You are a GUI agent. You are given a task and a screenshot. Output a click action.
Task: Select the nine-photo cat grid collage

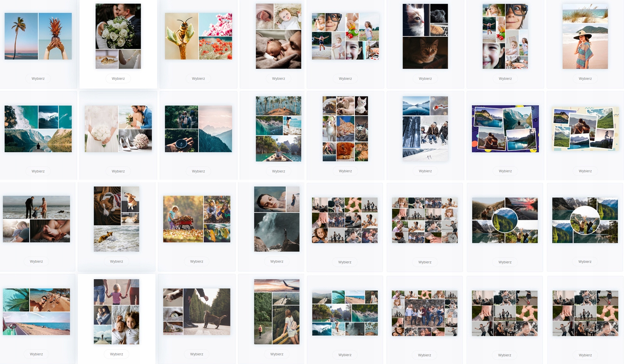(x=345, y=129)
